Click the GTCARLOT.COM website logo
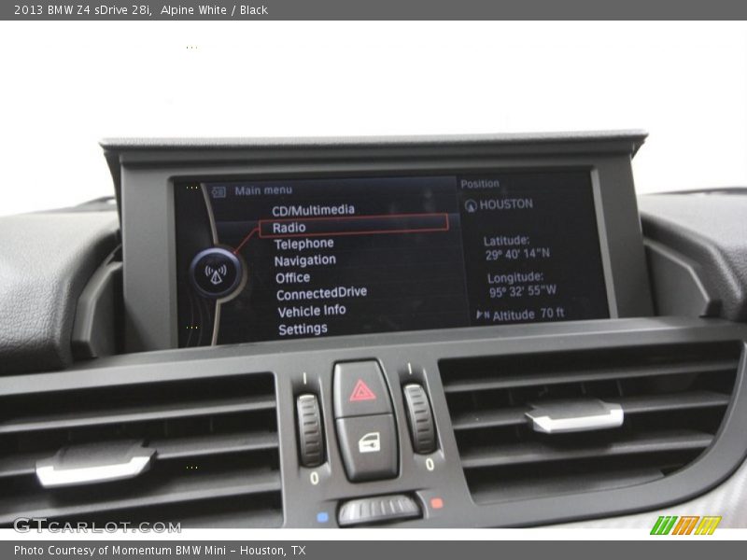Screen dimensions: 747x560 pos(97,526)
